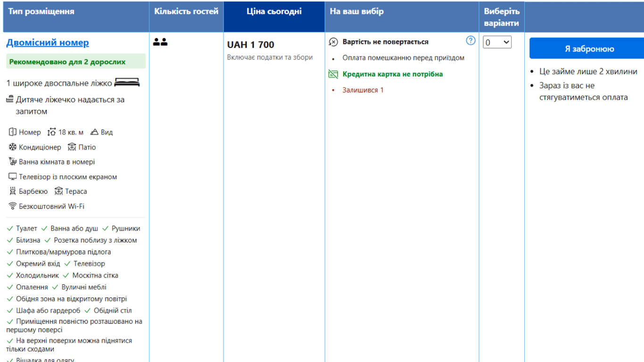Image resolution: width=644 pixels, height=362 pixels.
Task: Open the Двомісний номер room link
Action: [48, 43]
